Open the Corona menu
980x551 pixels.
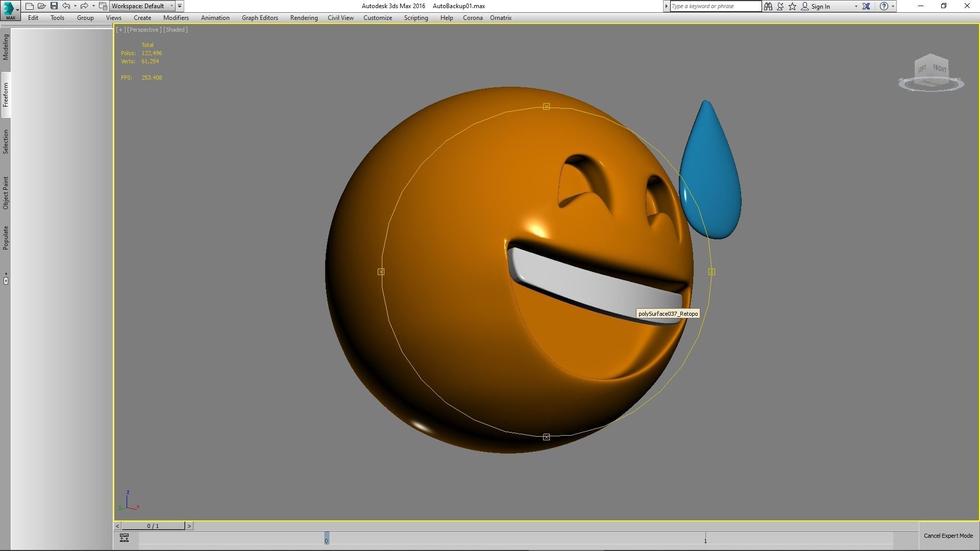(473, 18)
